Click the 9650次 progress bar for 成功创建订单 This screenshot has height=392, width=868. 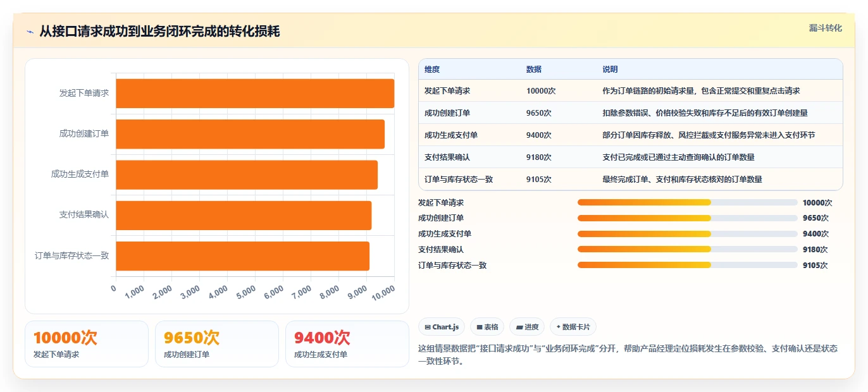point(687,218)
